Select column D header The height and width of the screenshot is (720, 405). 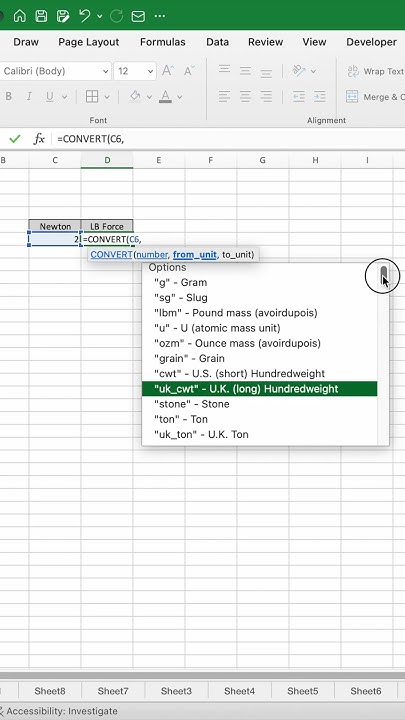click(x=107, y=160)
